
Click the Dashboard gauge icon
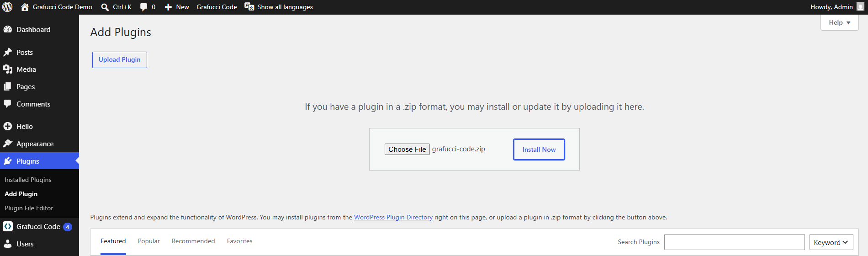(7, 29)
